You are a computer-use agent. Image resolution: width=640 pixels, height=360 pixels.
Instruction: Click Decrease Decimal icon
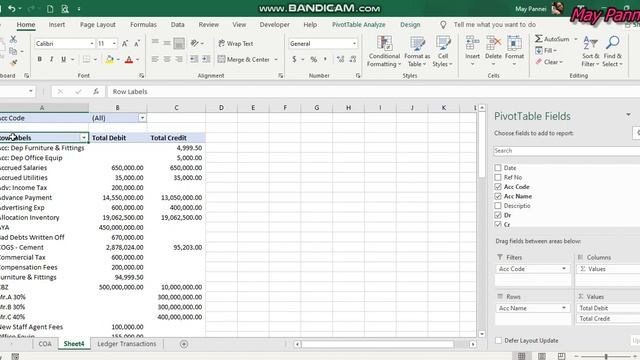click(x=353, y=60)
